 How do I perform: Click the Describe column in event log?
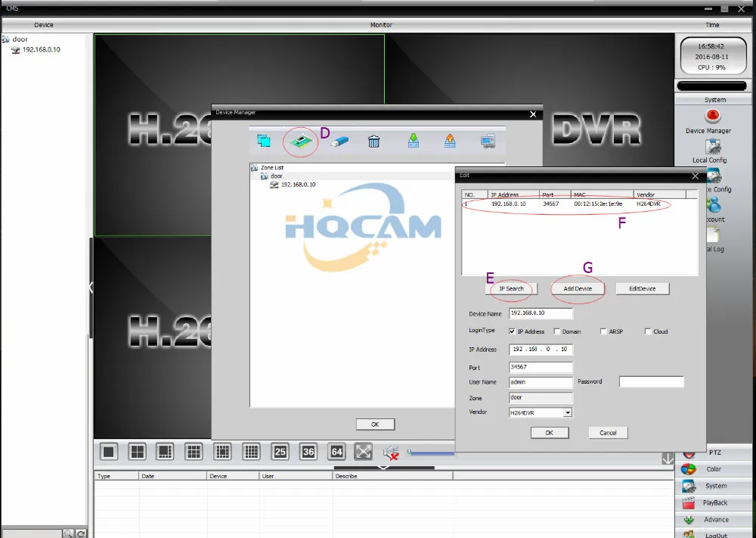pyautogui.click(x=392, y=476)
